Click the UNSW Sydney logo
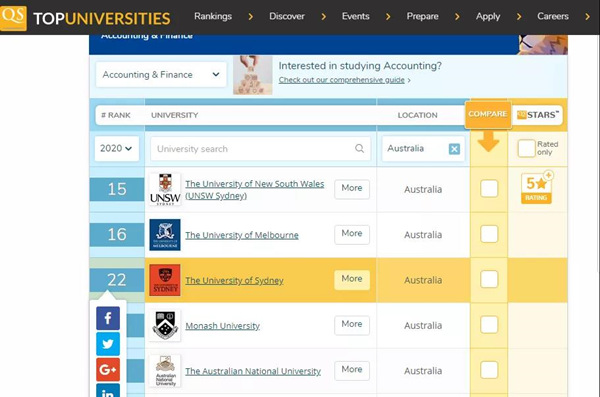Viewport: 600px width, 397px height. tap(165, 189)
